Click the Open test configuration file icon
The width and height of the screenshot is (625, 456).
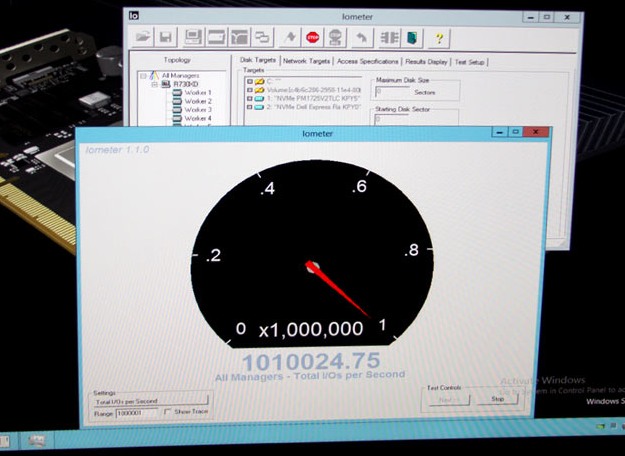click(143, 38)
